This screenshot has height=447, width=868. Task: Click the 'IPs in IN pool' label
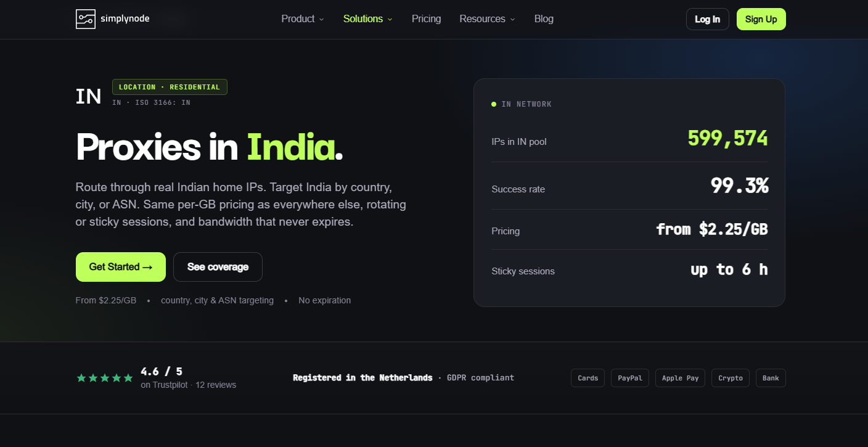pyautogui.click(x=519, y=142)
